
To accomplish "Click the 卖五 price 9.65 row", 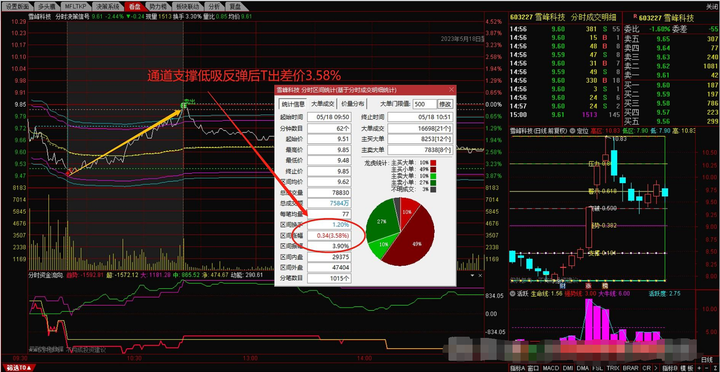I will tap(671, 39).
